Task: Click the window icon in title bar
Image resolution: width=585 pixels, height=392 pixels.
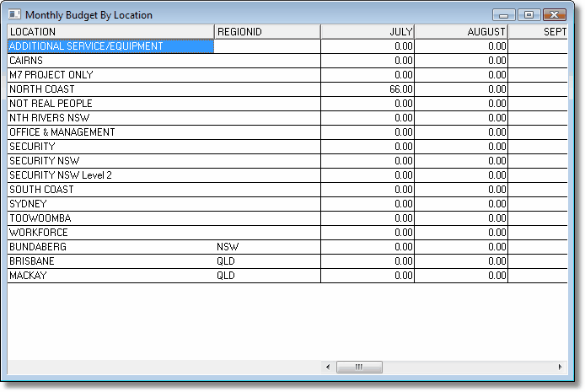Action: (x=16, y=15)
